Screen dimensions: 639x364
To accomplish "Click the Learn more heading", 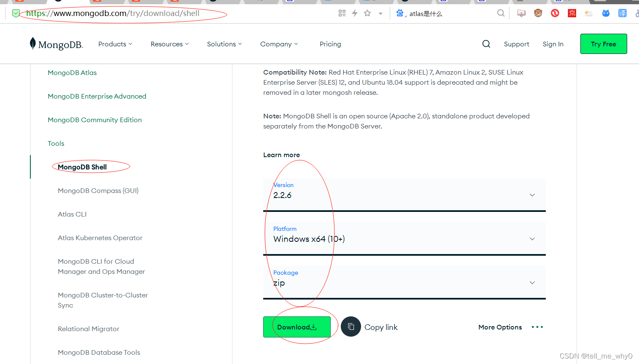I will click(281, 155).
